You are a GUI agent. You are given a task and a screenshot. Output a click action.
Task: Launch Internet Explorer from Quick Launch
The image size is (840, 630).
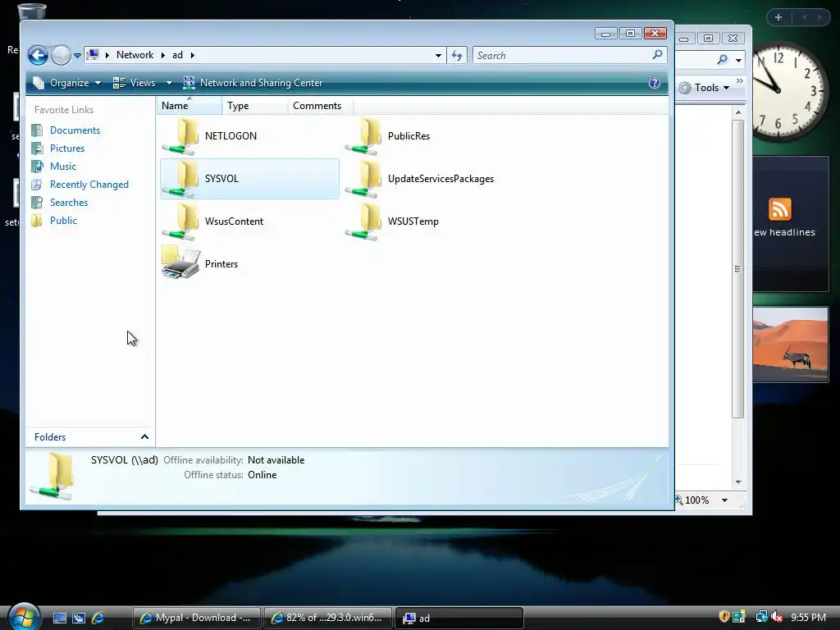coord(98,618)
